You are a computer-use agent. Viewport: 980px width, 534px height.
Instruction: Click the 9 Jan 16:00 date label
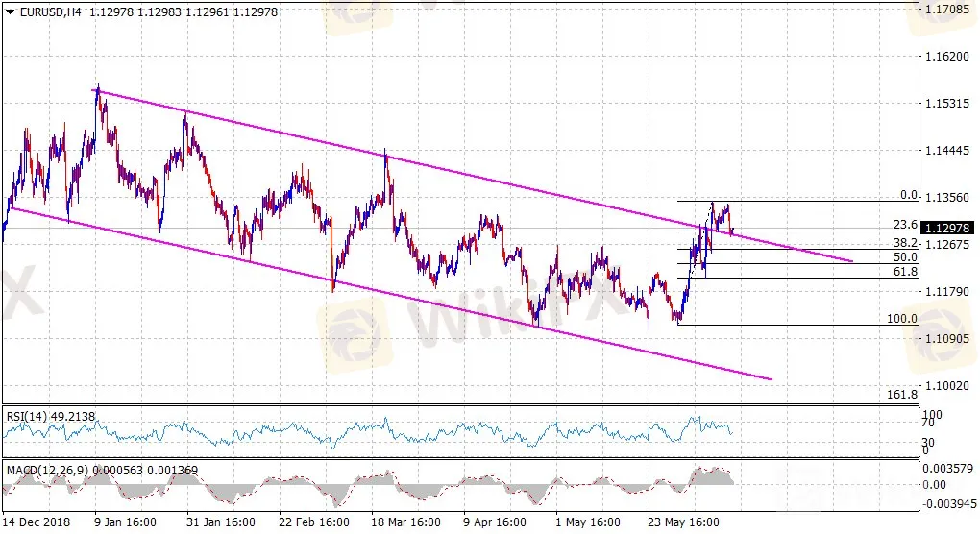pos(125,522)
